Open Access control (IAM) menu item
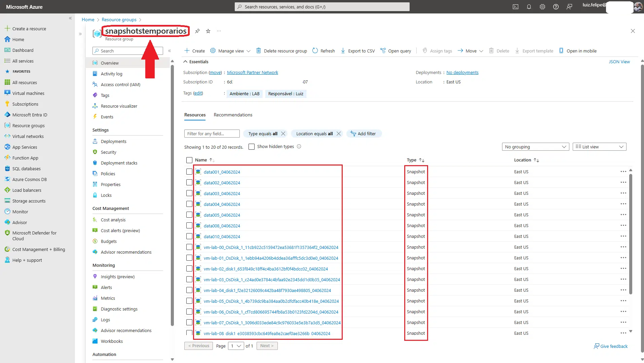The width and height of the screenshot is (644, 363). [x=120, y=85]
